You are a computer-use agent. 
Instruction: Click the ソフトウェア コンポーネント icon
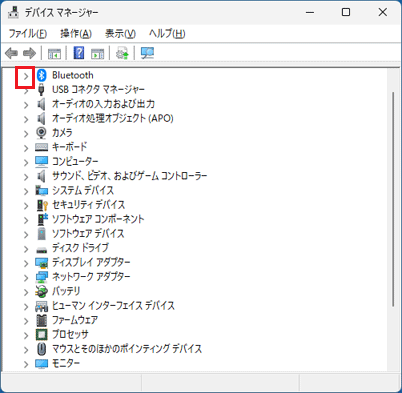coord(42,219)
